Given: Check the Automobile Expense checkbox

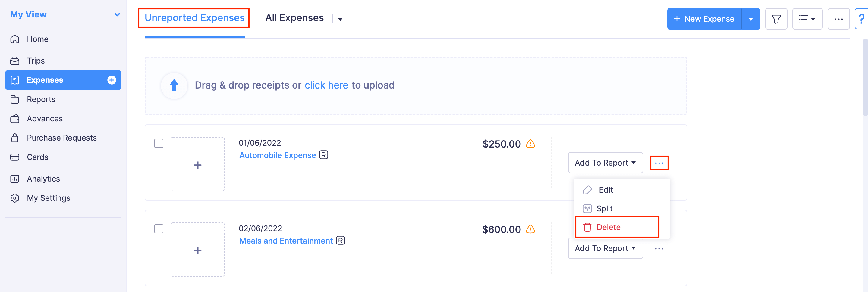Looking at the screenshot, I should 159,143.
